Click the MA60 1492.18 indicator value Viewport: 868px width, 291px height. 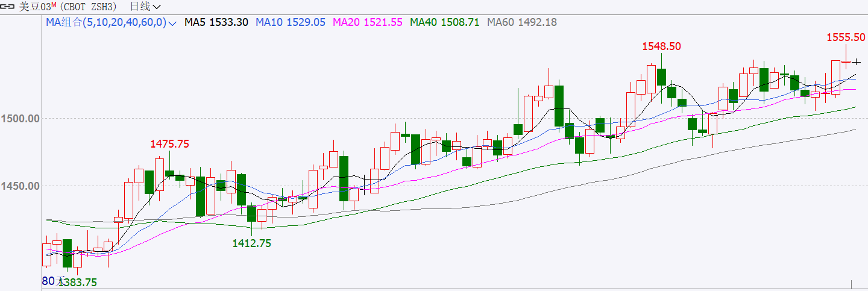522,22
